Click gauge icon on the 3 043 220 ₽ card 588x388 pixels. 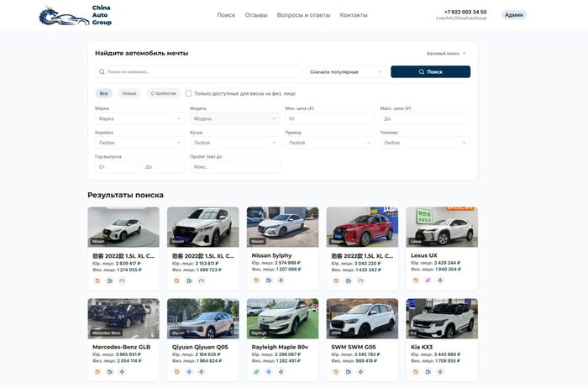pyautogui.click(x=360, y=281)
